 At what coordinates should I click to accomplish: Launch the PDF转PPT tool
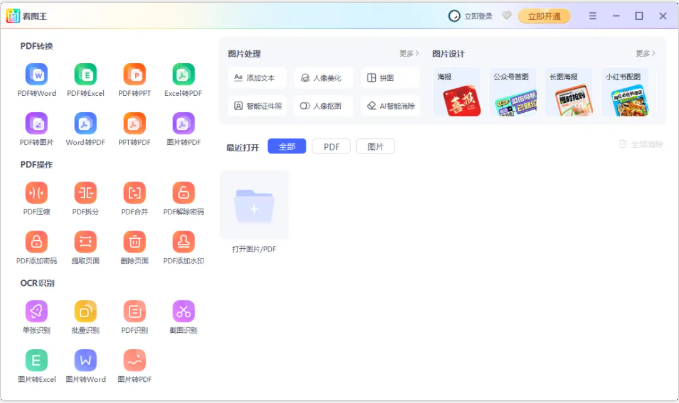(135, 80)
